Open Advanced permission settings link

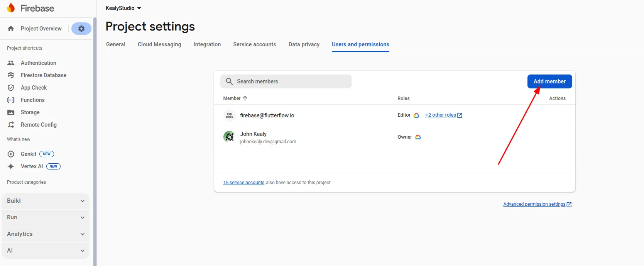534,204
